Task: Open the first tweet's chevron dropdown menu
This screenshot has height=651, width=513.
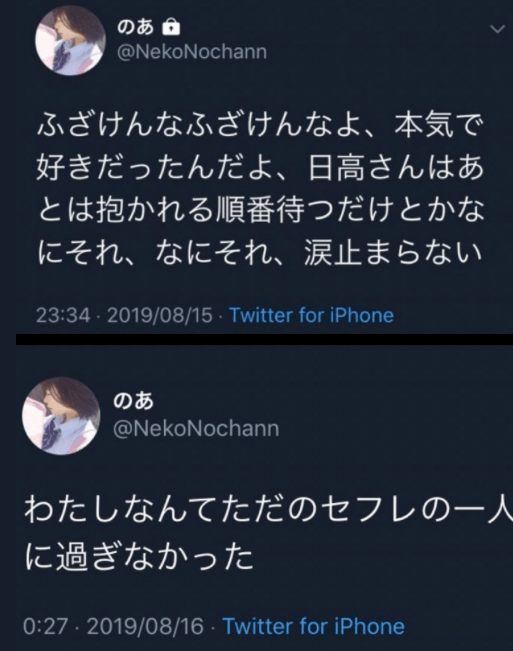Action: [x=497, y=29]
